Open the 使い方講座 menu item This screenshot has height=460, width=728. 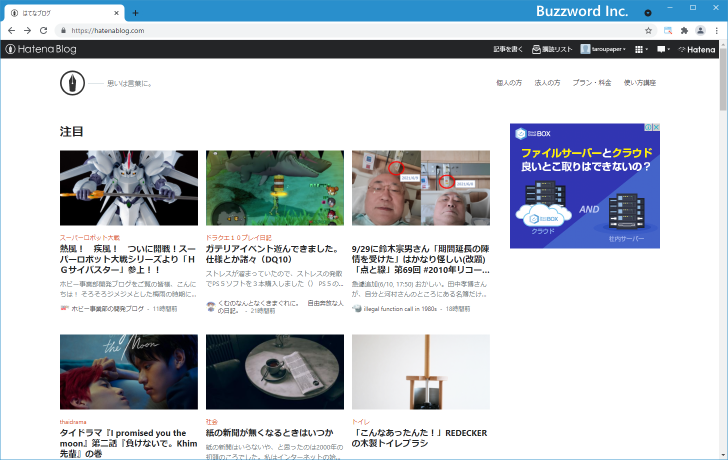tap(640, 83)
